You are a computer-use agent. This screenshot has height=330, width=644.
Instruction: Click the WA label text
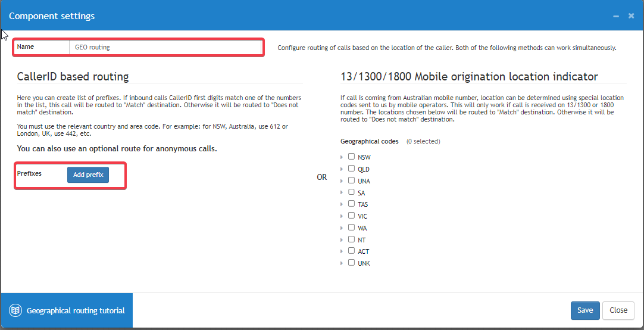362,228
